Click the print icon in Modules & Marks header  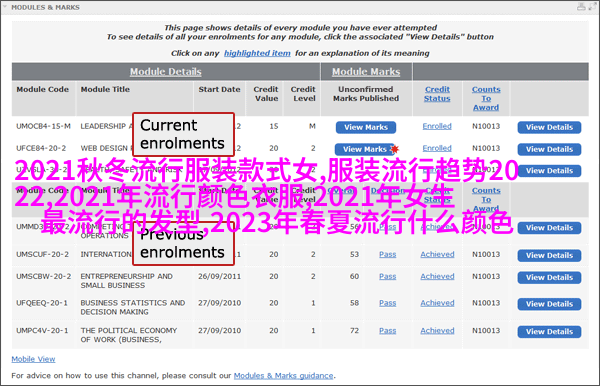pyautogui.click(x=581, y=7)
